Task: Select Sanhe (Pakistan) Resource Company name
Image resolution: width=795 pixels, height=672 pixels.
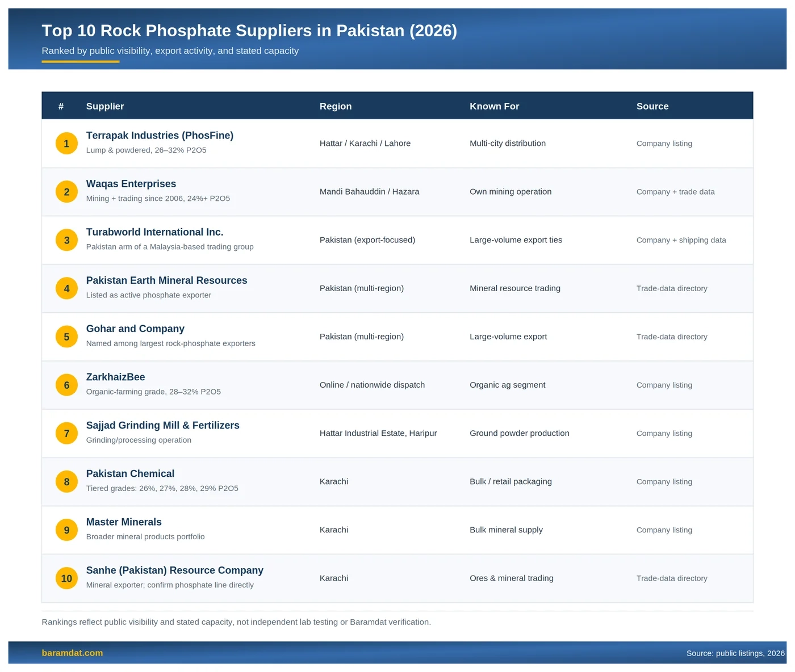Action: point(174,569)
